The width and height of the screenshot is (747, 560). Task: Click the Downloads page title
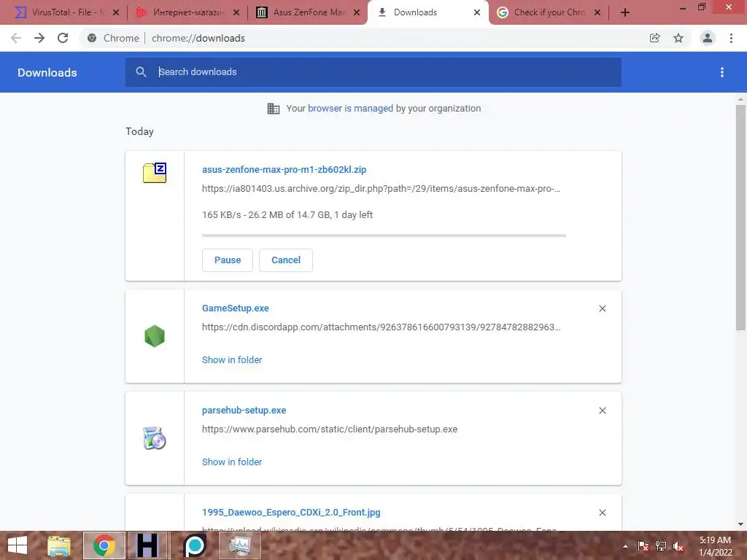[47, 72]
